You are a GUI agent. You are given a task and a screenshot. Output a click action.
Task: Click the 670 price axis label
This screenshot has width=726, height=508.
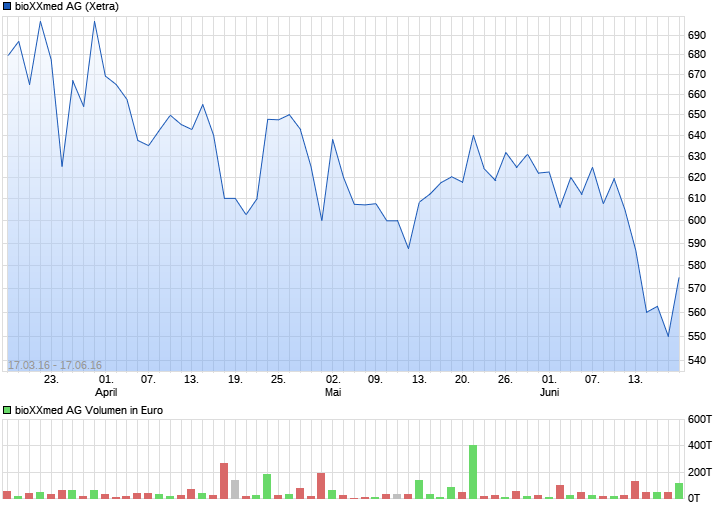tap(697, 75)
